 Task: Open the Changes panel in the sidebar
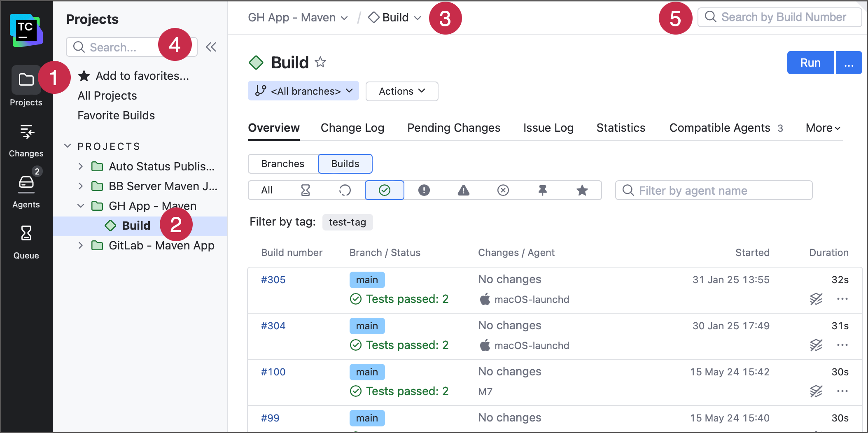(x=26, y=138)
